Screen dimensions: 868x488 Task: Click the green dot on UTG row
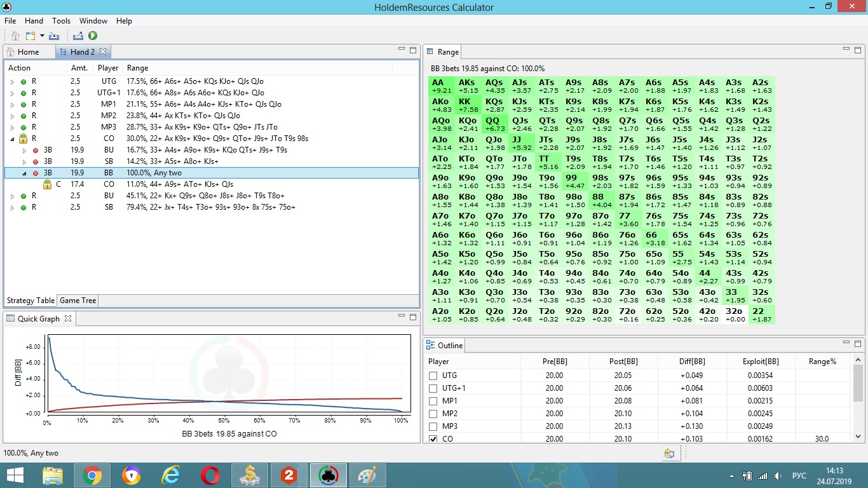[x=24, y=81]
